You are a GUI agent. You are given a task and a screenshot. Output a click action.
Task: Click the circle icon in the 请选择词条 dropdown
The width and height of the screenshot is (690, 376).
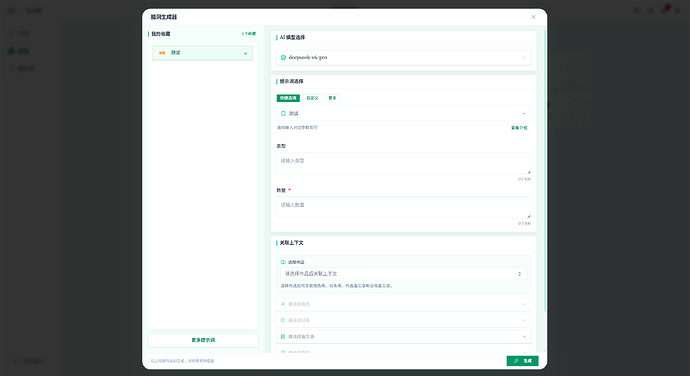coord(283,320)
